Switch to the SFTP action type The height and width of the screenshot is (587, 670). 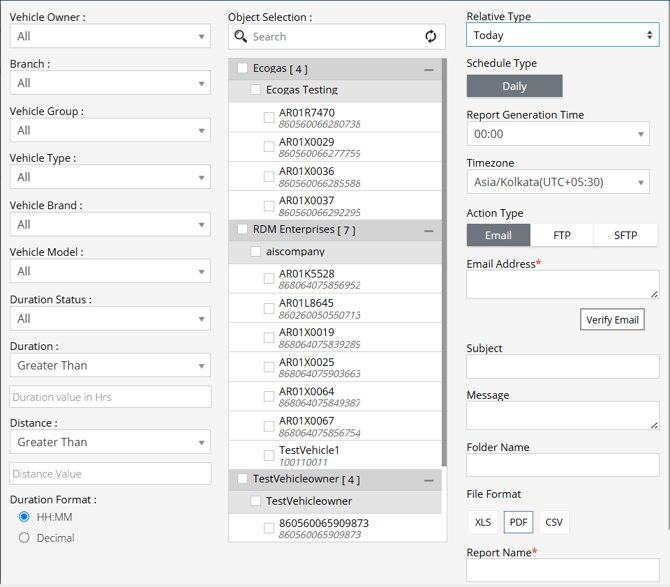(625, 236)
